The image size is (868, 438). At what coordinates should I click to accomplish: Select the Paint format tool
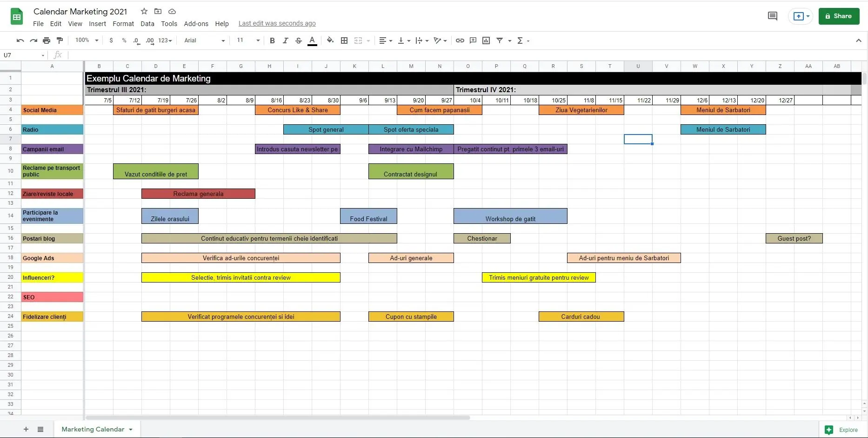60,40
